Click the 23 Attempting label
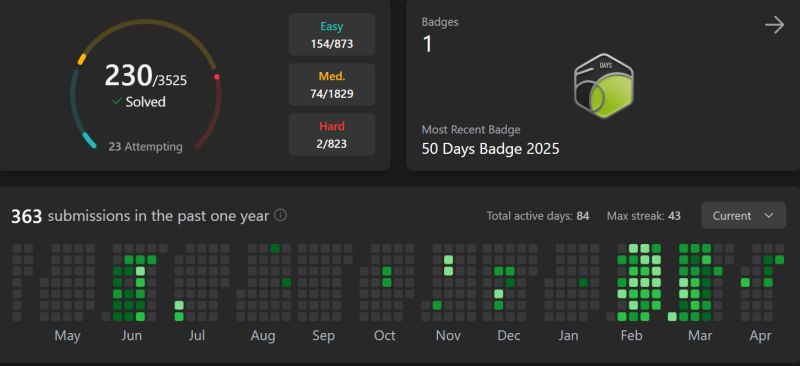This screenshot has width=800, height=366. coord(145,147)
